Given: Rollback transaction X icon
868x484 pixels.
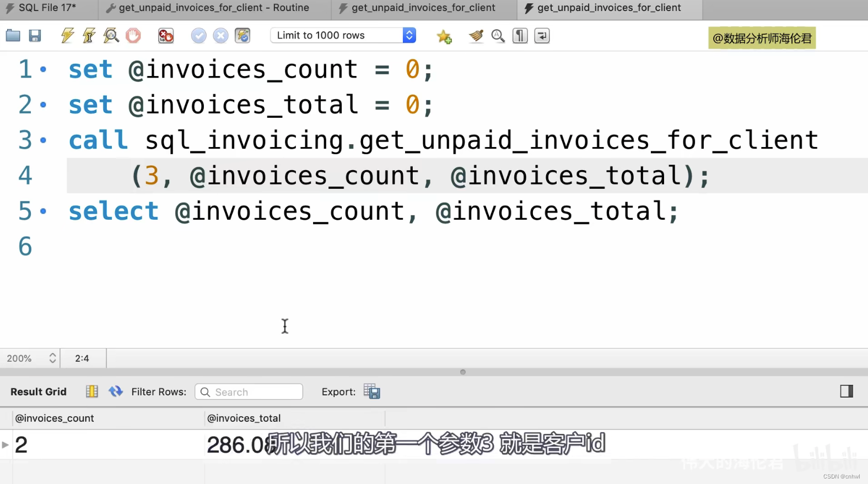Looking at the screenshot, I should 220,36.
